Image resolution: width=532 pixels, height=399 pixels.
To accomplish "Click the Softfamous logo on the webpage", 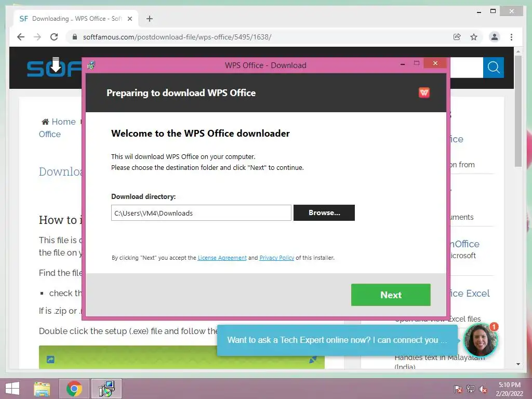I will [x=54, y=67].
